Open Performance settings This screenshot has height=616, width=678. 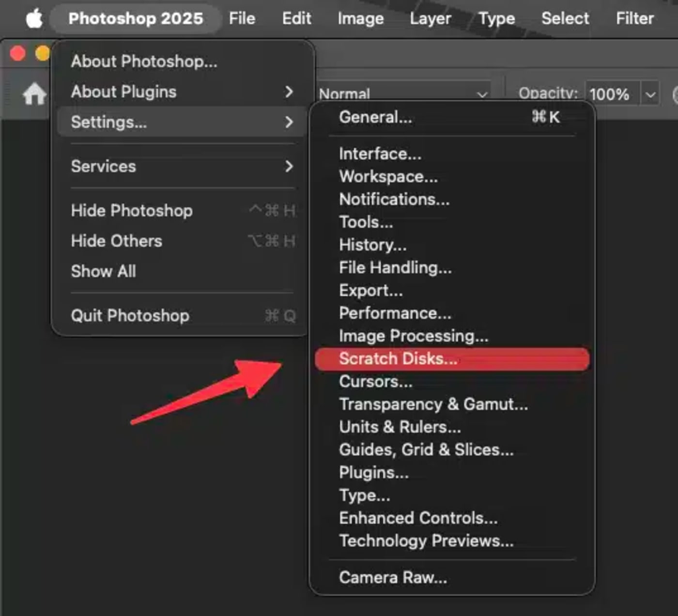395,313
